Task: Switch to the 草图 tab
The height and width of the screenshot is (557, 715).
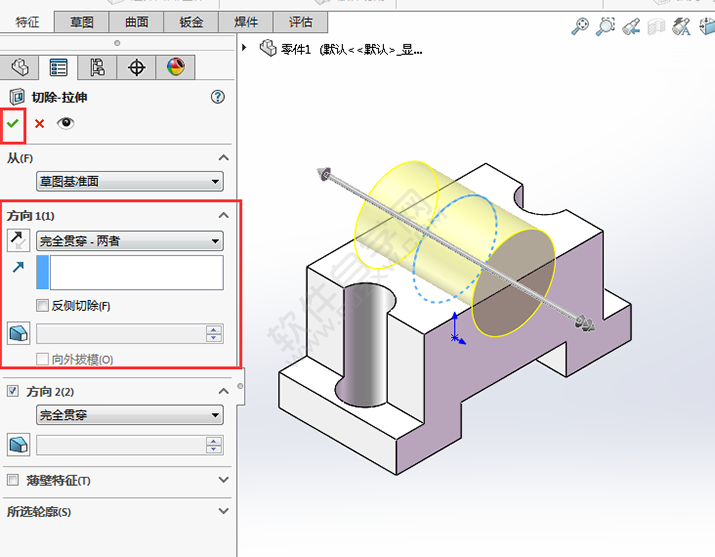Action: point(82,22)
